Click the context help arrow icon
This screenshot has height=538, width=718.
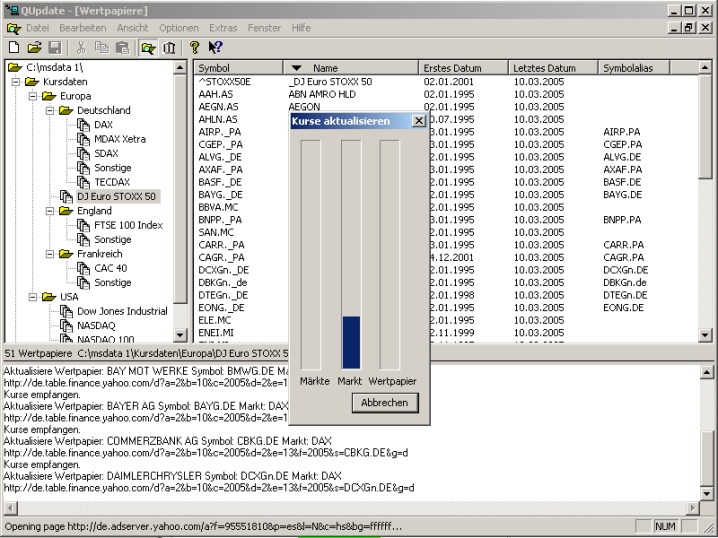pos(217,47)
